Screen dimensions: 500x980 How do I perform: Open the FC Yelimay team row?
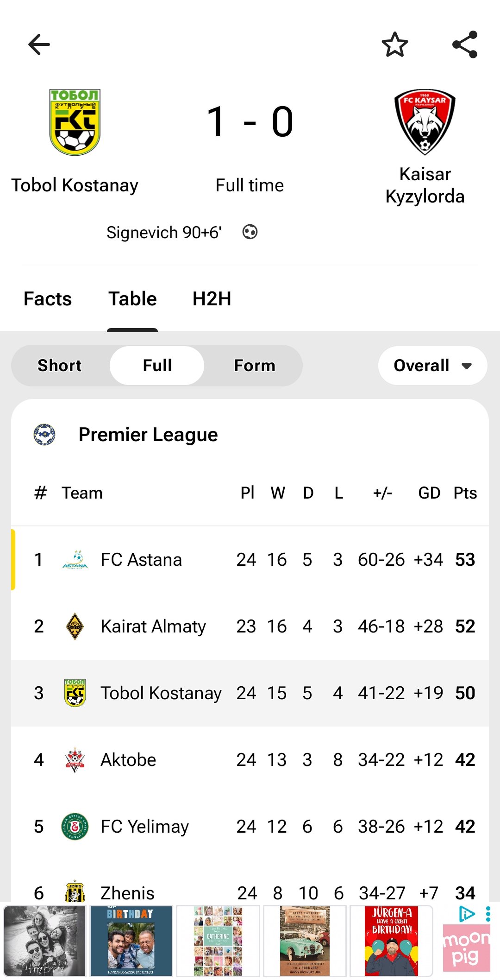click(250, 827)
